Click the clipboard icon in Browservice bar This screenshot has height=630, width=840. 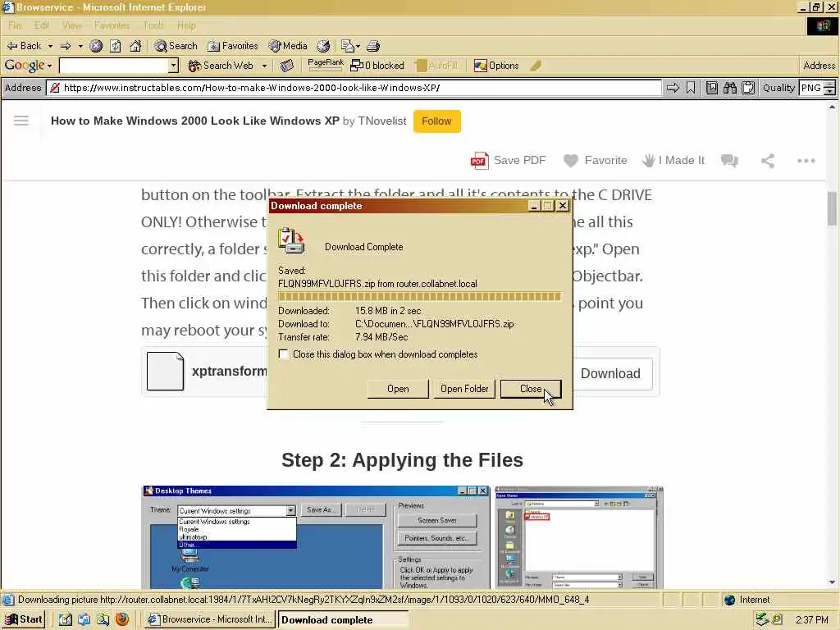coord(748,88)
